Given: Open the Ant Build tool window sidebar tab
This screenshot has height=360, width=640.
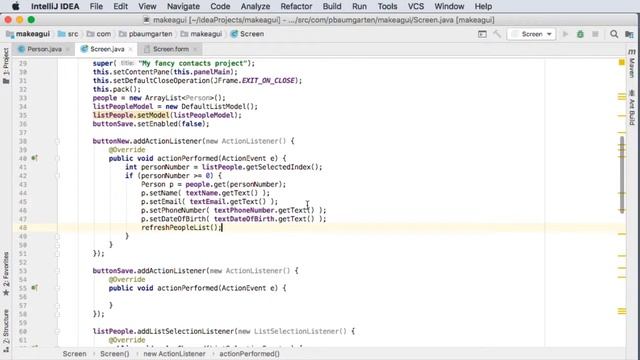Looking at the screenshot, I should click(632, 107).
